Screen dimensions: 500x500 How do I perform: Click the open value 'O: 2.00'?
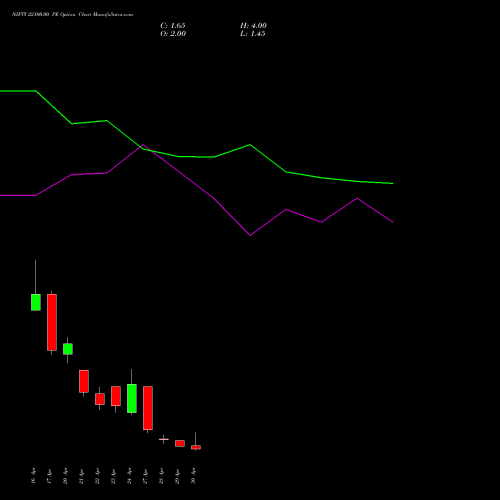173,34
